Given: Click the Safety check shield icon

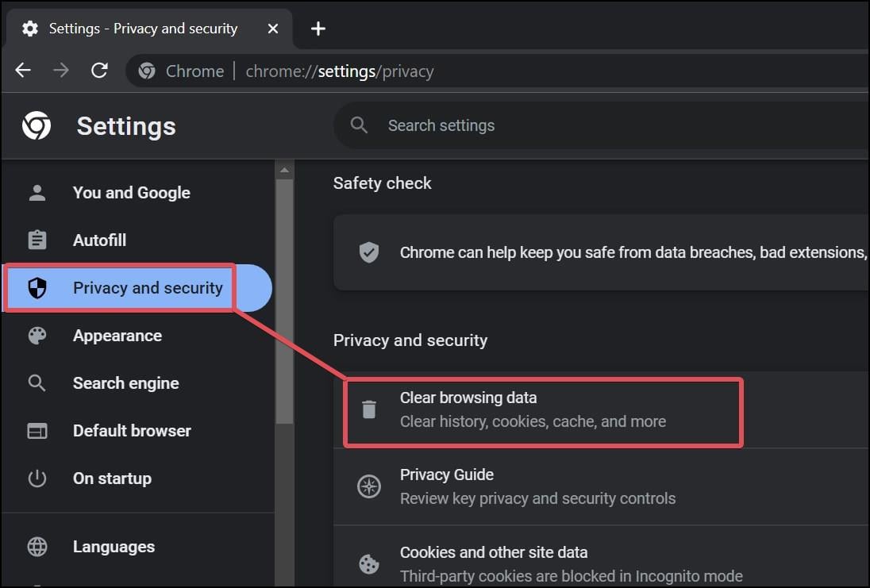Looking at the screenshot, I should coord(369,252).
